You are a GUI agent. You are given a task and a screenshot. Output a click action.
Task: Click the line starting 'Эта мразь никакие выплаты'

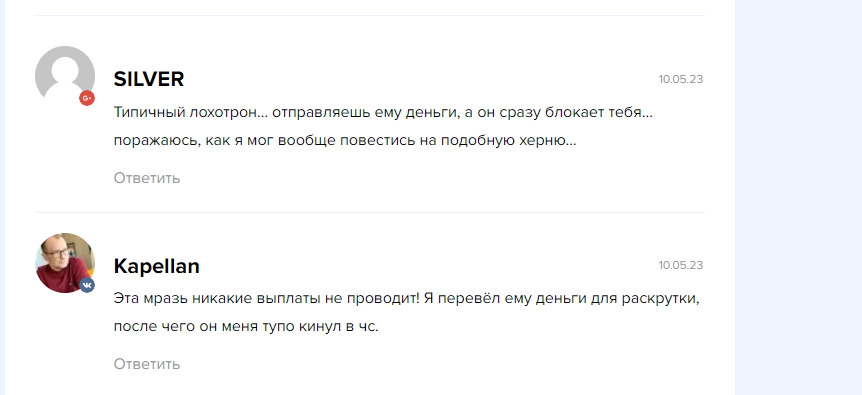(406, 299)
